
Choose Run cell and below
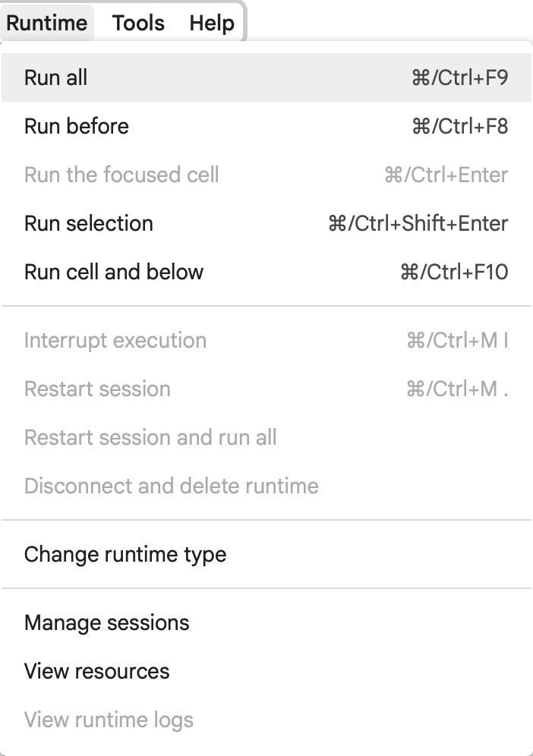click(266, 272)
